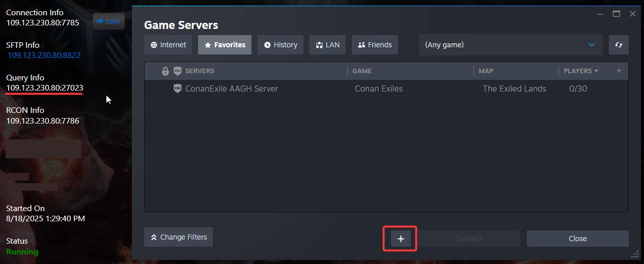Image resolution: width=644 pixels, height=264 pixels.
Task: Expand the Change Filters panel
Action: click(178, 237)
